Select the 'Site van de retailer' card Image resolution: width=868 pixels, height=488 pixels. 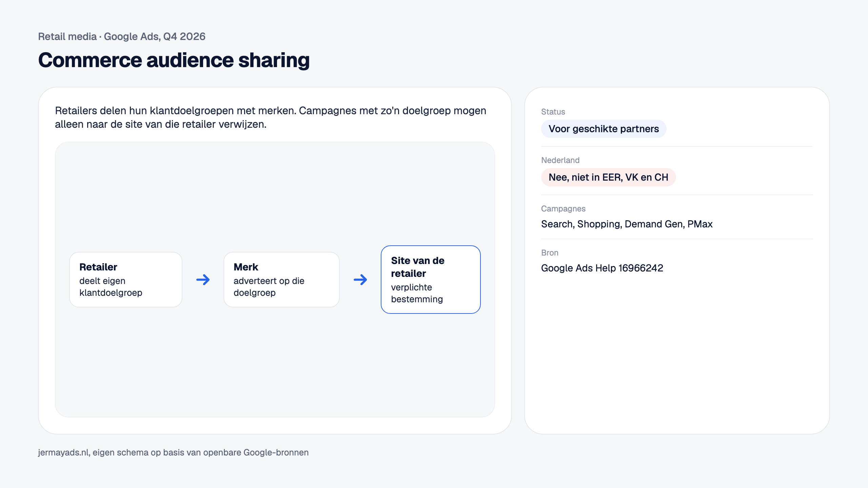click(x=431, y=280)
